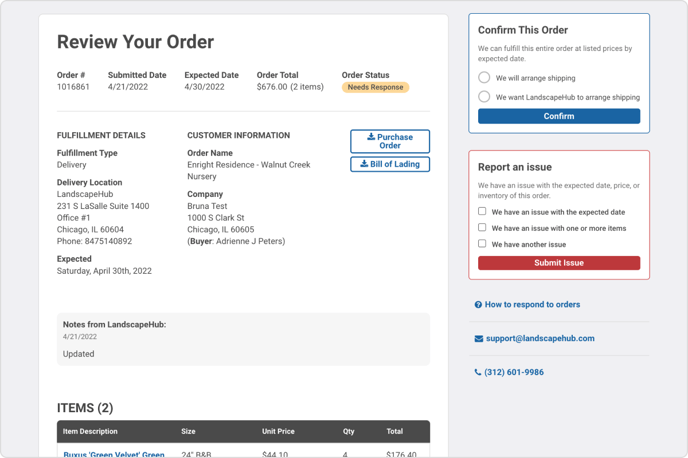The width and height of the screenshot is (688, 458).
Task: Click the 'Needs Response' status badge
Action: (375, 87)
